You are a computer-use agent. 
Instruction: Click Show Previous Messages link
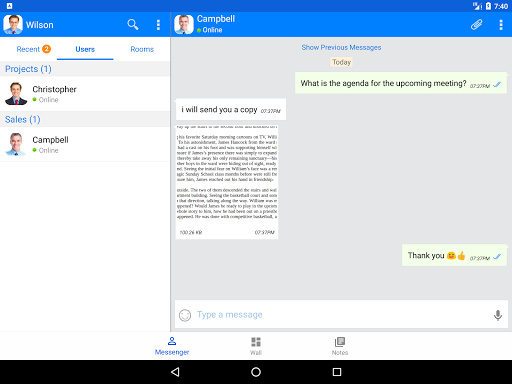click(x=341, y=47)
